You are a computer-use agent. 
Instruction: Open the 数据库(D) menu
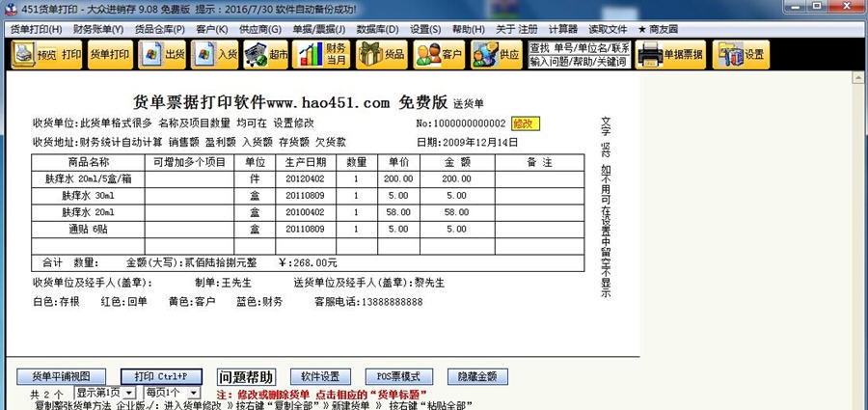[377, 29]
